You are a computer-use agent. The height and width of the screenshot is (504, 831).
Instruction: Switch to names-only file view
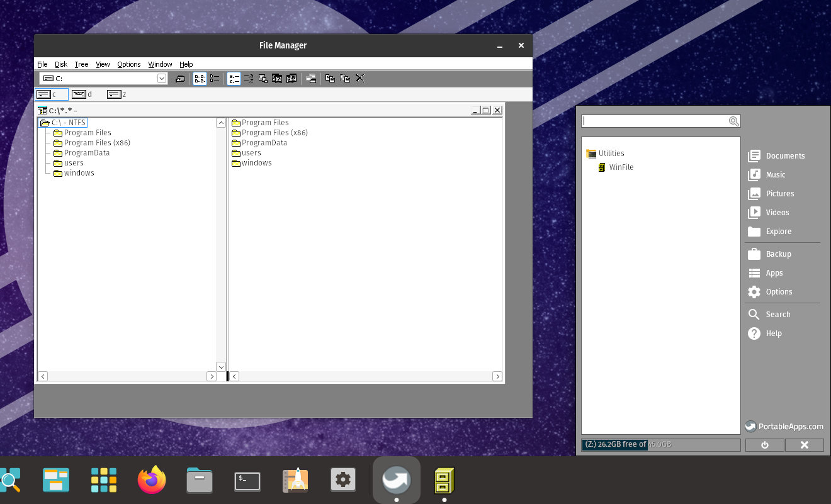(200, 79)
